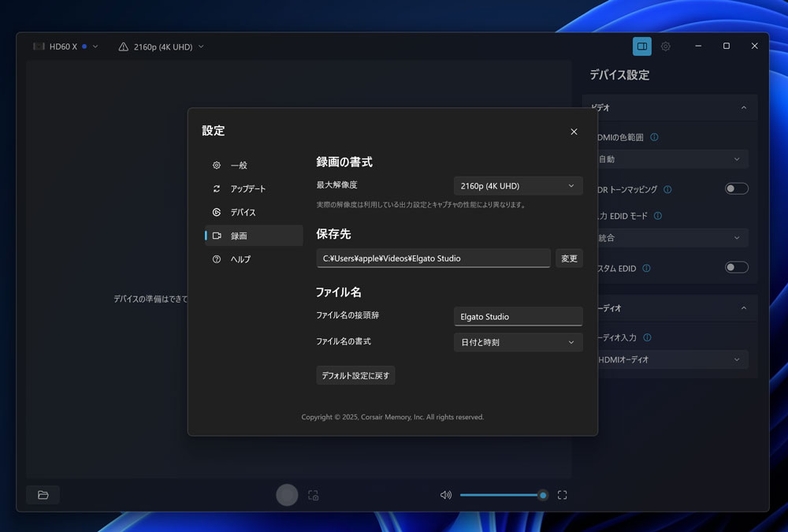Take a screenshot using the camera icon
The image size is (788, 532).
313,494
